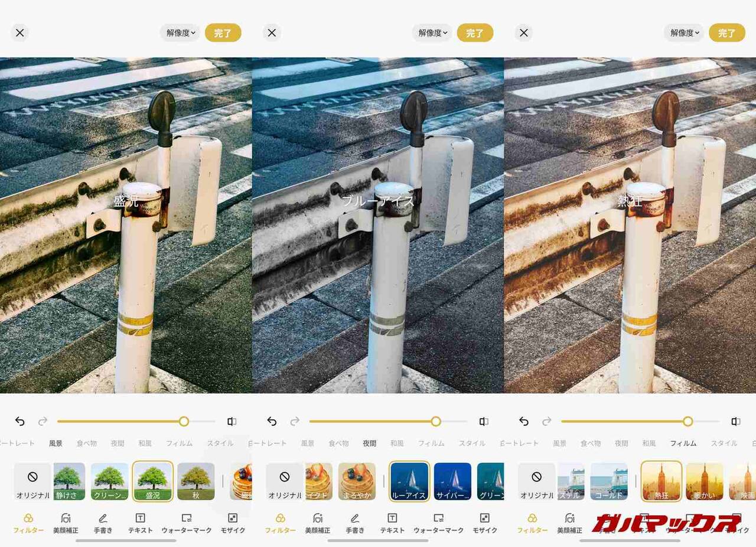
Task: Choose ウォーターマーク tool in the middle panel
Action: 438,523
